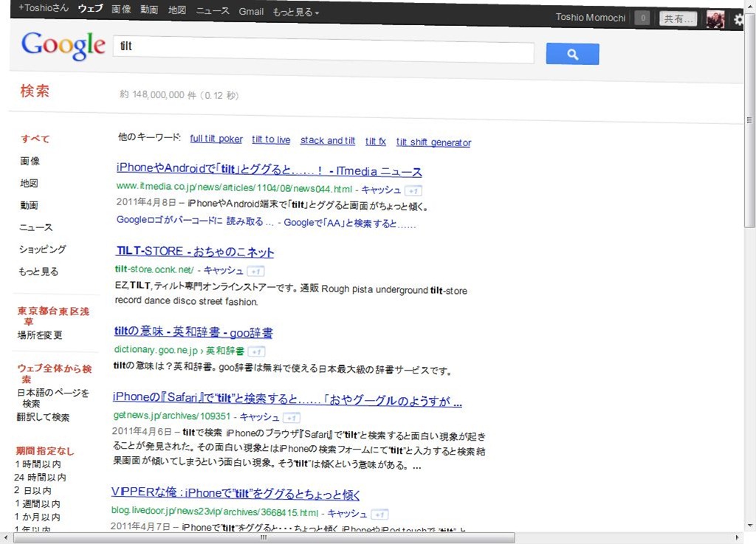Filter by 1 週間以内
This screenshot has width=756, height=544.
coord(38,503)
